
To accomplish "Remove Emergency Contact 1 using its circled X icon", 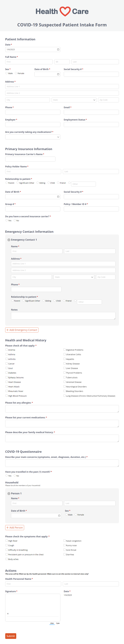I will (x=9, y=240).
